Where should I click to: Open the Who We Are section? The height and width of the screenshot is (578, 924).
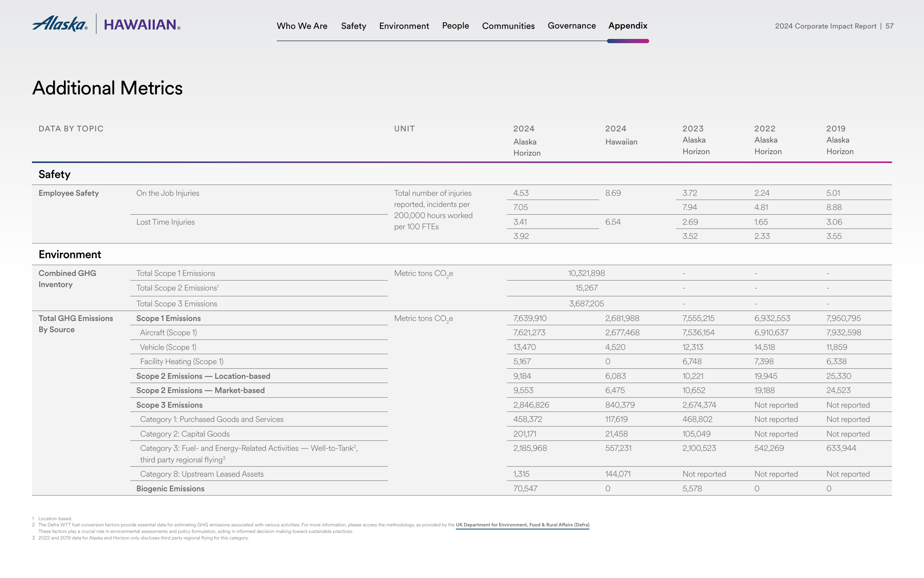click(302, 26)
